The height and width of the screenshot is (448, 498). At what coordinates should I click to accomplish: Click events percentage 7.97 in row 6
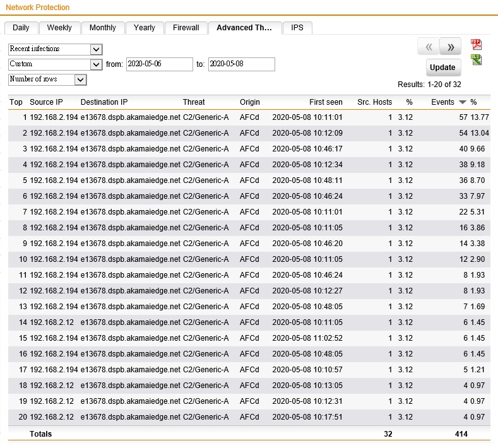point(477,196)
